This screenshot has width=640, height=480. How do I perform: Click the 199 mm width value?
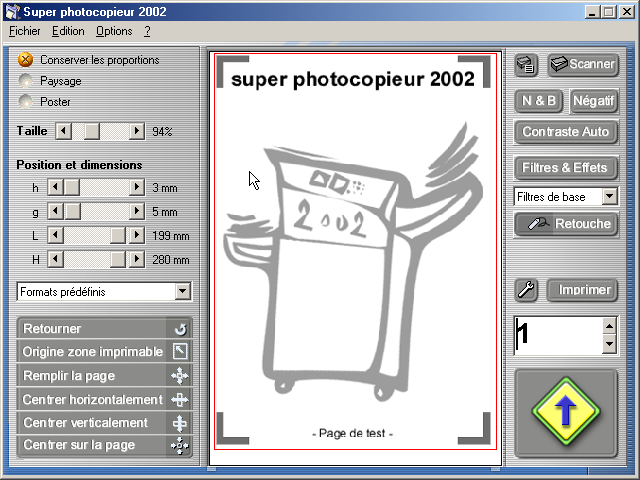171,236
